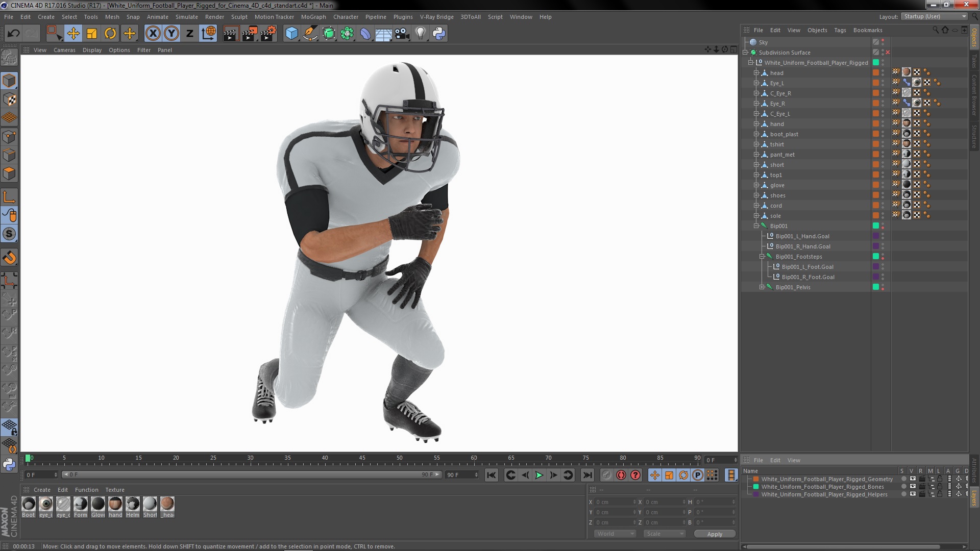Add a Floor environment object
The width and height of the screenshot is (980, 551).
(383, 34)
